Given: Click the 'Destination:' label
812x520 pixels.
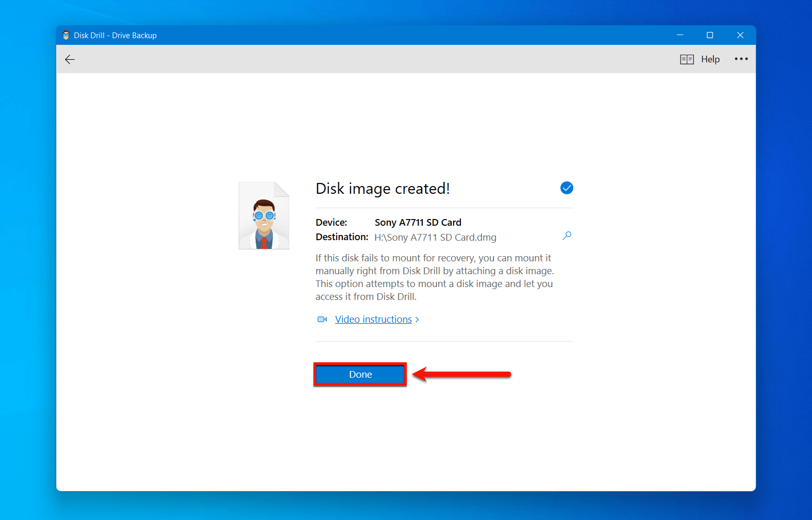Looking at the screenshot, I should [342, 237].
